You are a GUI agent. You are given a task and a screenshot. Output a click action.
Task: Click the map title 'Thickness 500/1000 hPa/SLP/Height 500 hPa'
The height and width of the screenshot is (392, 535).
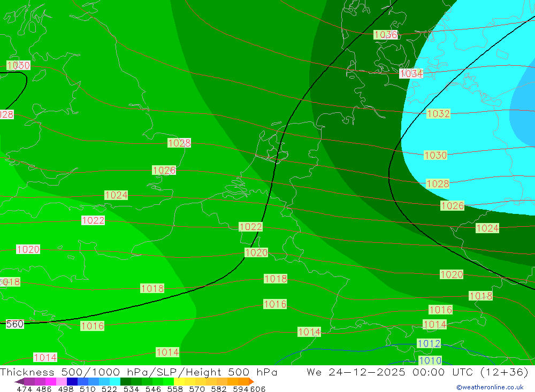[x=139, y=372]
